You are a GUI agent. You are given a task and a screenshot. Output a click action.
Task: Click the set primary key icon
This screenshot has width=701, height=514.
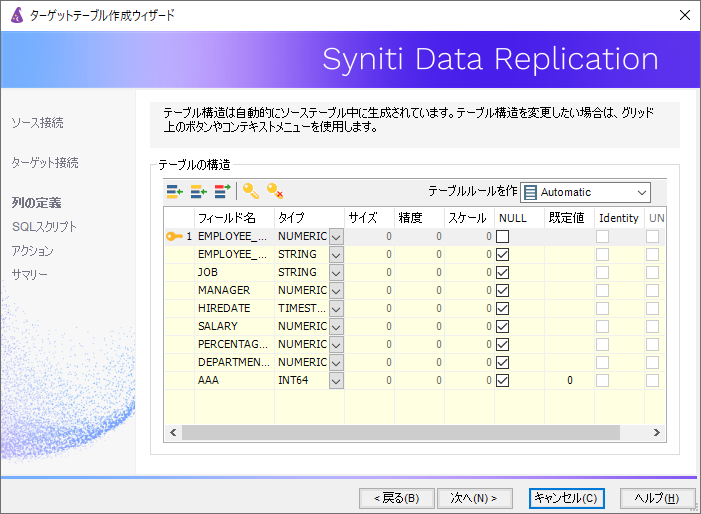click(251, 192)
